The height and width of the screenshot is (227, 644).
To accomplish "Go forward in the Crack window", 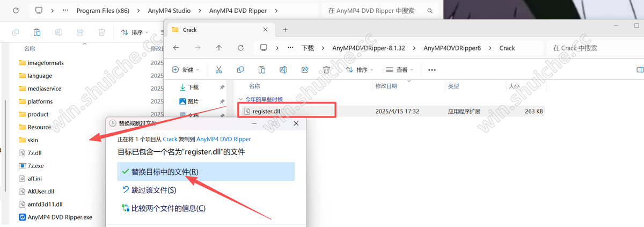I will coord(197,48).
